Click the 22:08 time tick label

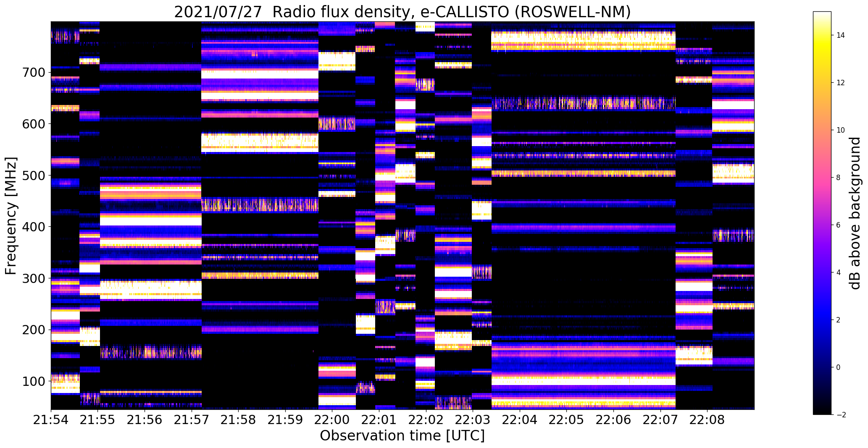tap(707, 419)
